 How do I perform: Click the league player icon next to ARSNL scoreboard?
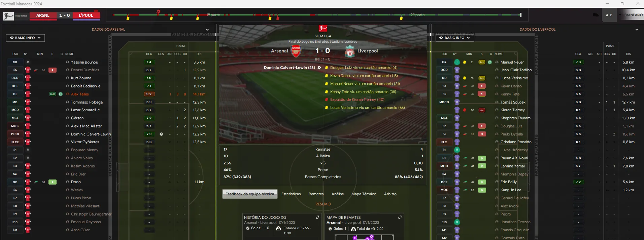8,15
